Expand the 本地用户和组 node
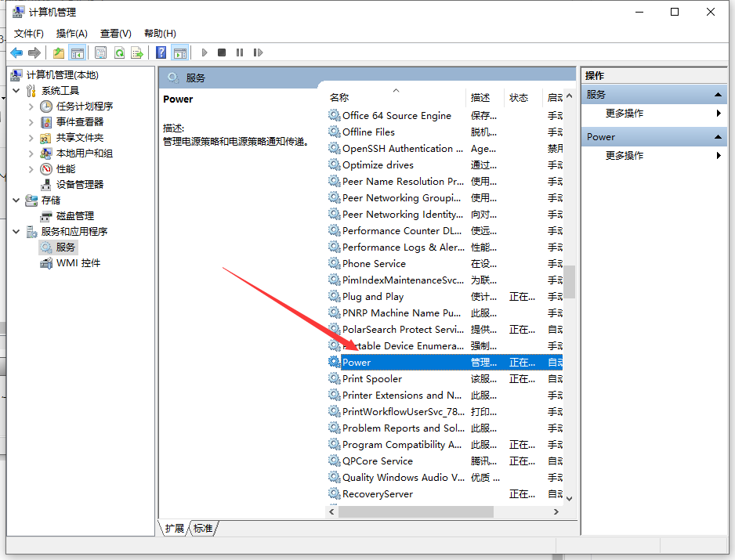This screenshot has width=735, height=560. pos(31,154)
